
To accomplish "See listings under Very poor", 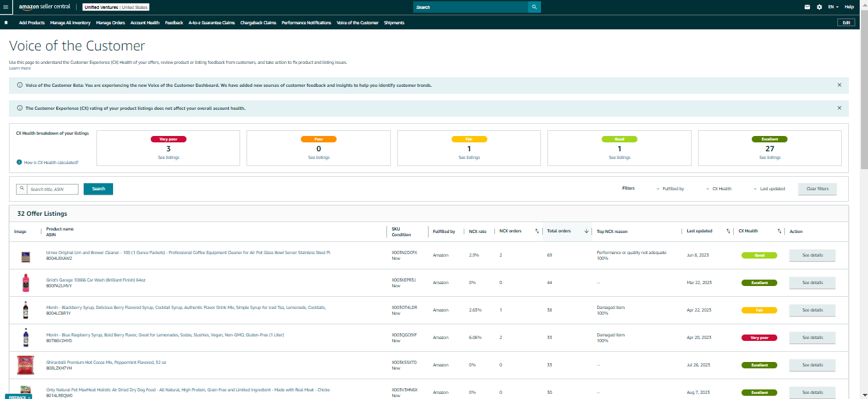I will point(168,157).
